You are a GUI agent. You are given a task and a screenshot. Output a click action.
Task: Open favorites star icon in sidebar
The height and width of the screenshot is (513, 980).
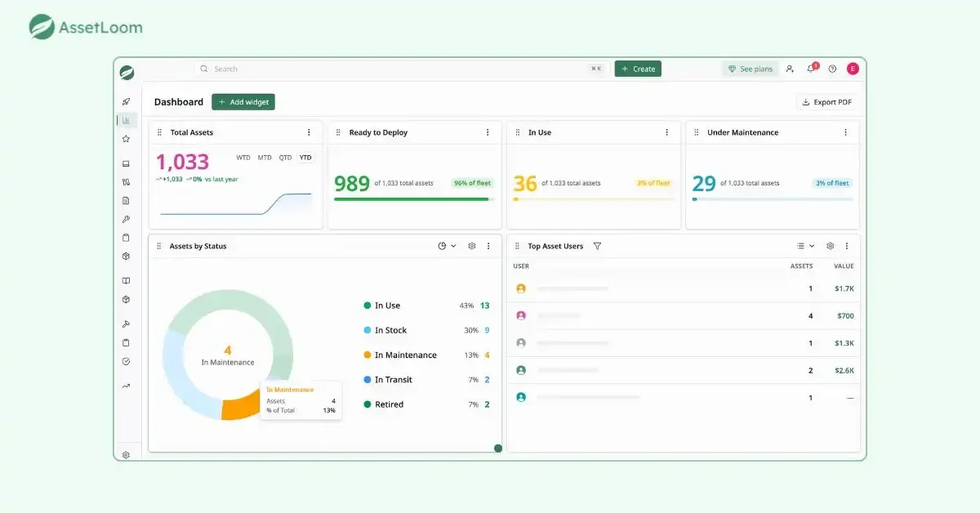pos(126,139)
